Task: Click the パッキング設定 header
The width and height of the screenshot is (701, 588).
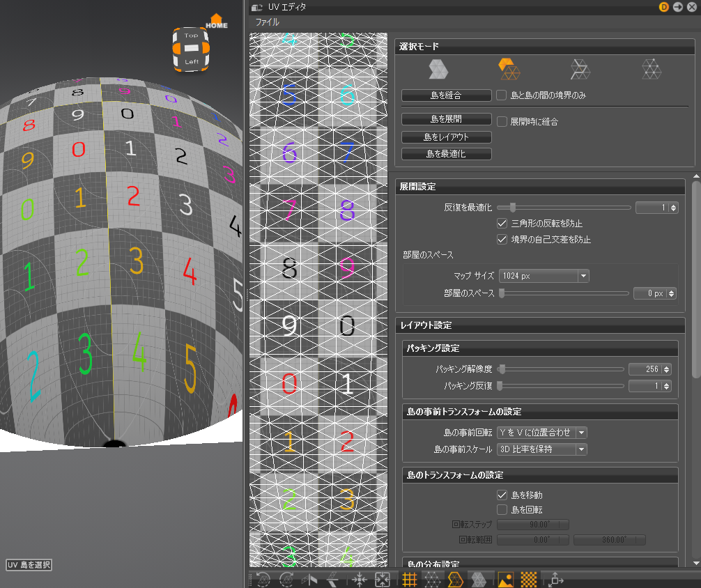Action: [x=540, y=348]
